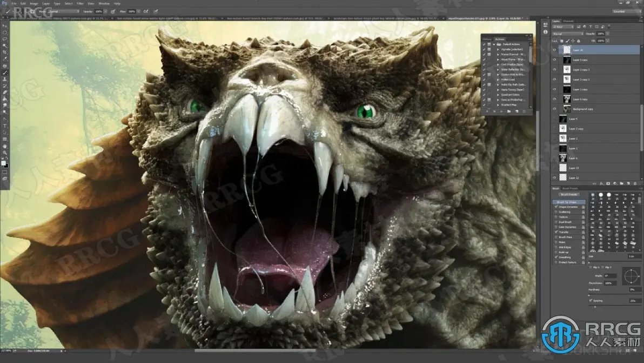Open the Window menu
Screen dimensions: 644x363
[104, 3]
